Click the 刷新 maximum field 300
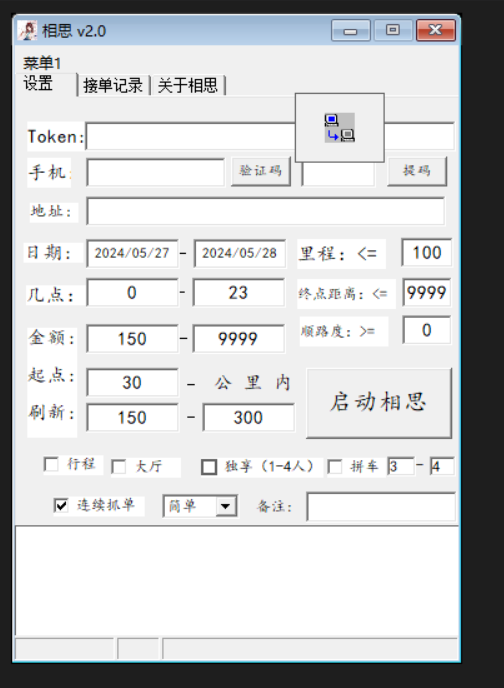The width and height of the screenshot is (504, 688). [x=248, y=417]
